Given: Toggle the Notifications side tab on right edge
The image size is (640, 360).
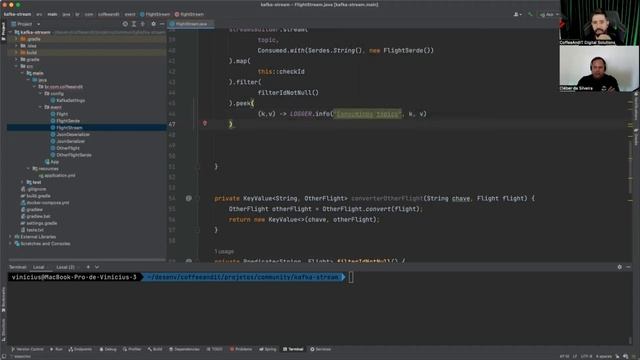Looking at the screenshot, I should click(636, 106).
